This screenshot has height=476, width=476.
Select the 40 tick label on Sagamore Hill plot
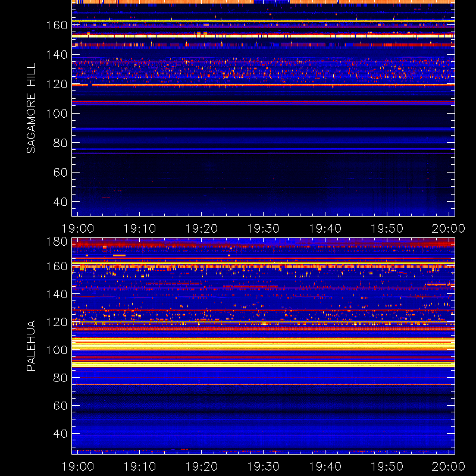(x=60, y=202)
